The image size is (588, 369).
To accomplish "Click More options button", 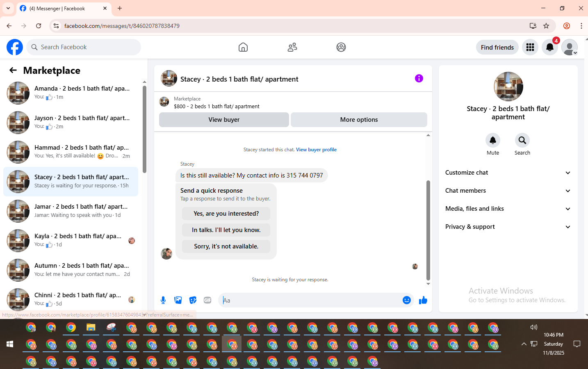I will coord(359,120).
